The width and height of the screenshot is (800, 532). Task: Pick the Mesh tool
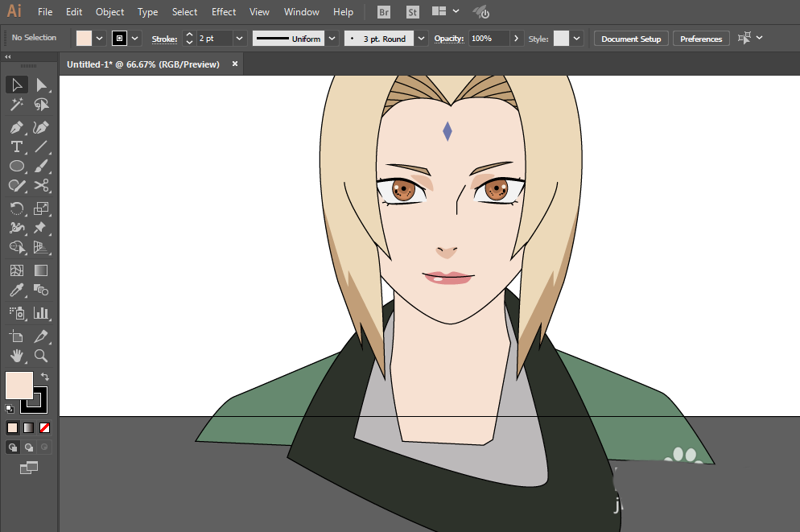coord(16,270)
